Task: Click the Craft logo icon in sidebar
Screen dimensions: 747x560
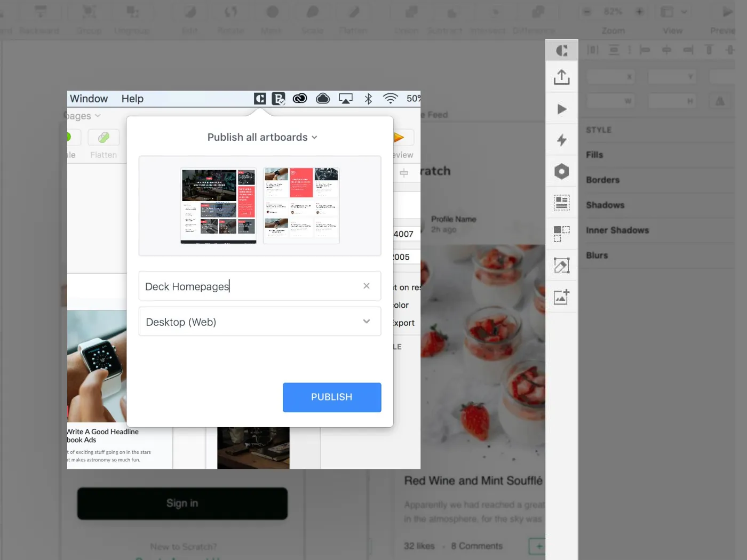Action: click(x=561, y=51)
